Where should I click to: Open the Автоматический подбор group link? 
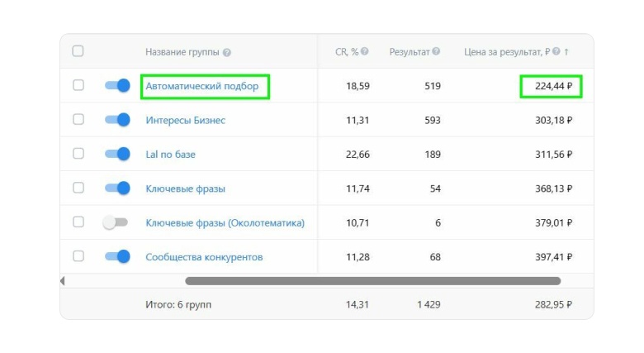point(202,87)
